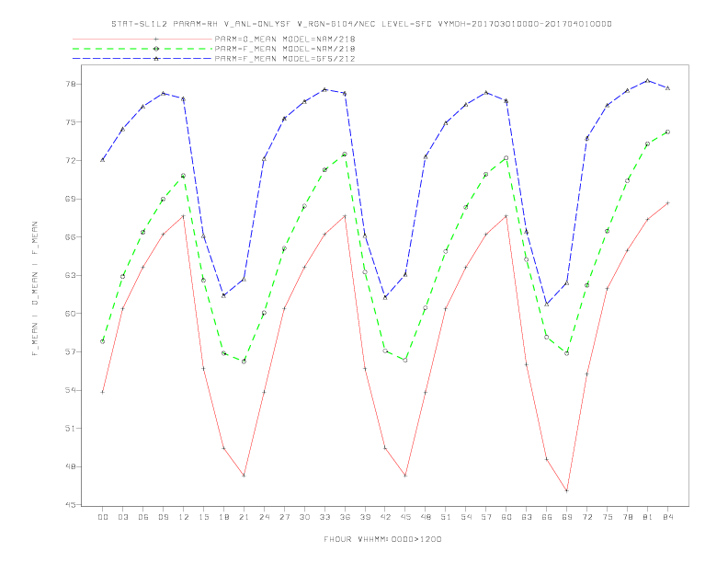728x563 pixels.
Task: Click the x-axis forecast hour label 78
Action: click(x=628, y=517)
